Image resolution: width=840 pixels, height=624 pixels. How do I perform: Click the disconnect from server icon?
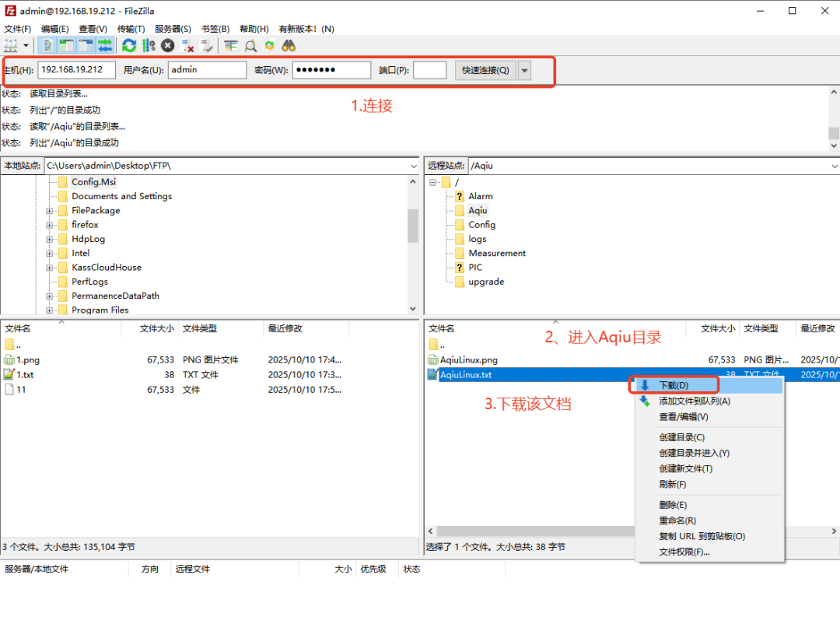click(x=187, y=46)
